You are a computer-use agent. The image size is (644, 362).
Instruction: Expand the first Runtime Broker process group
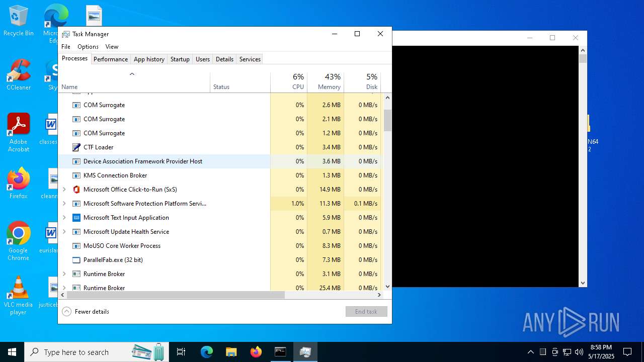pos(64,274)
